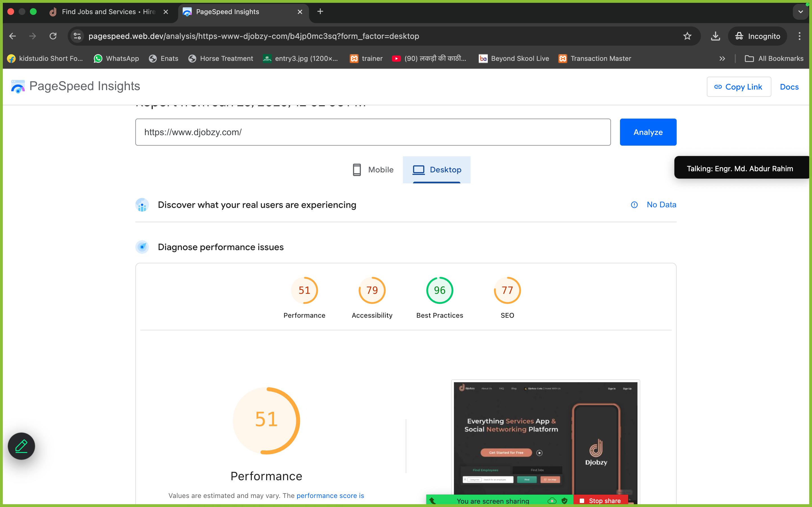Click the reload page icon

pyautogui.click(x=53, y=36)
